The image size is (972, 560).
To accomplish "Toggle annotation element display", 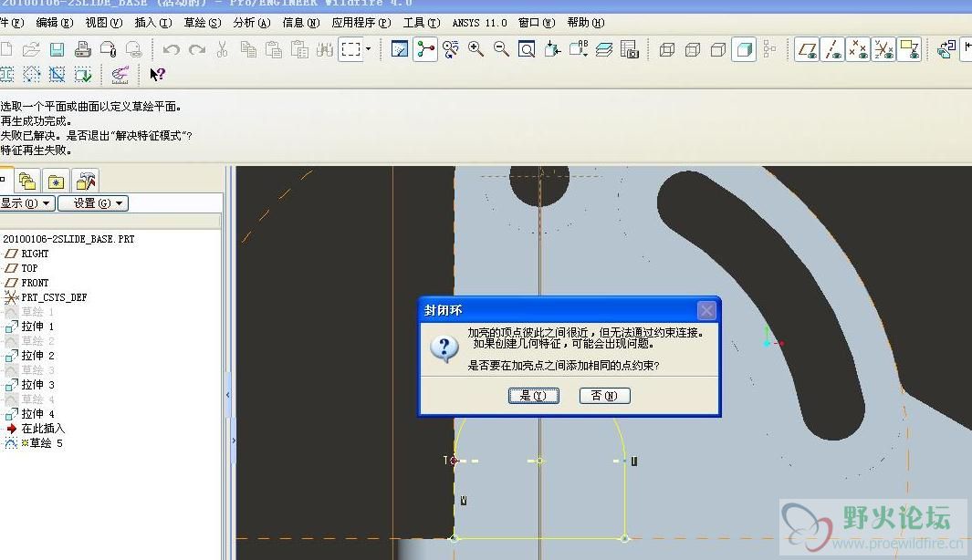I will click(909, 49).
